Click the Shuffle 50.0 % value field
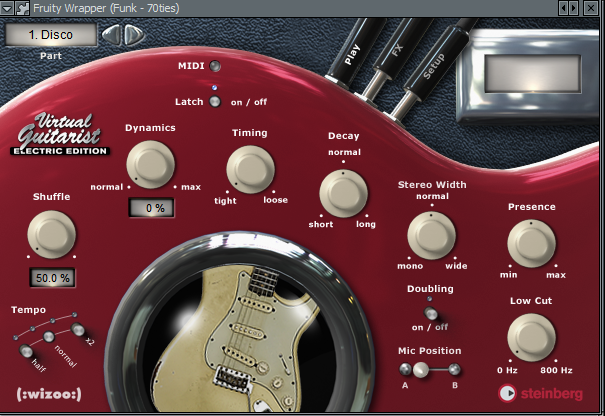The image size is (605, 416). [x=52, y=278]
